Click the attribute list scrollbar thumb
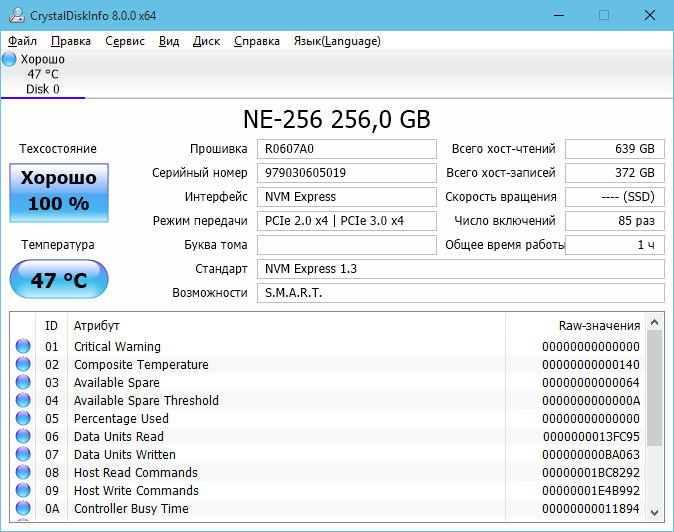This screenshot has height=532, width=674. [655, 388]
